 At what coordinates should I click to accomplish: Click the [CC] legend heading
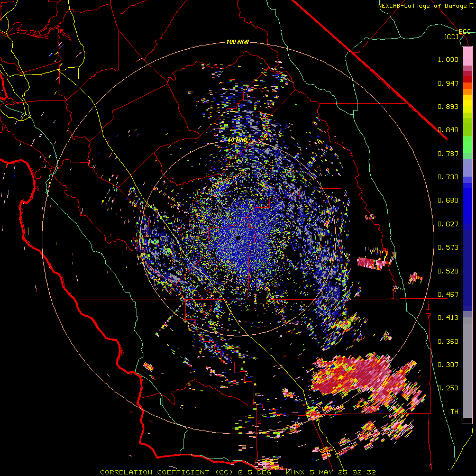(x=452, y=36)
